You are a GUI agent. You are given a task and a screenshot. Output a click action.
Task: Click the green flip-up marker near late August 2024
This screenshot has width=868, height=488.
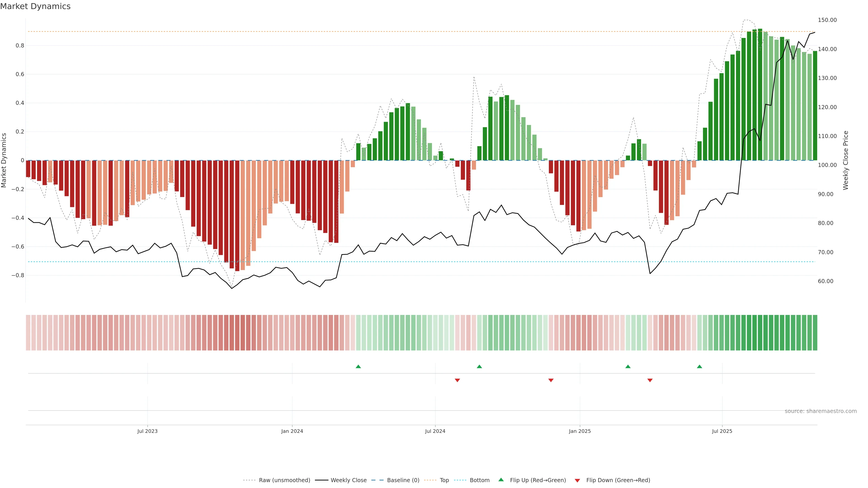(x=479, y=366)
